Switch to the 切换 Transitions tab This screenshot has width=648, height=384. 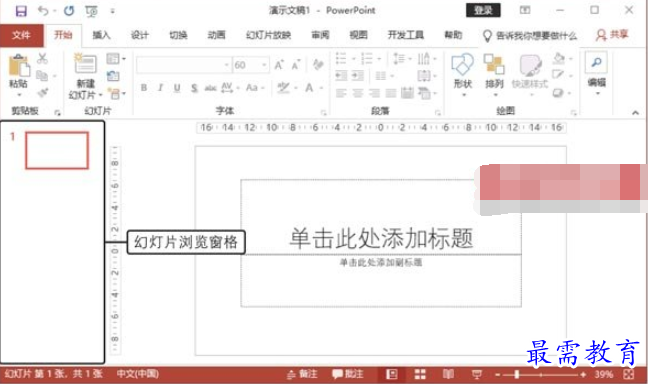pos(178,35)
